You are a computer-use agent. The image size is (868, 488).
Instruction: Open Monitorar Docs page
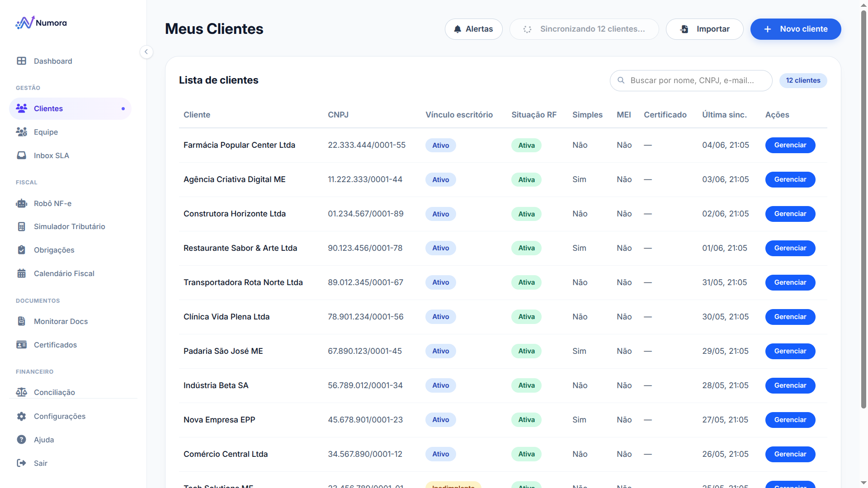tap(70, 321)
